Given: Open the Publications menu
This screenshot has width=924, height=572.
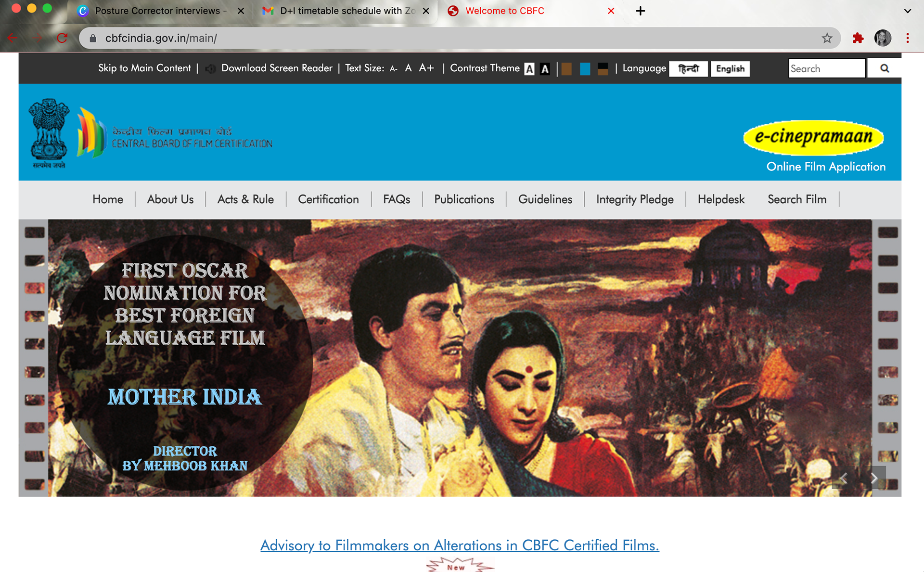Looking at the screenshot, I should pos(464,199).
